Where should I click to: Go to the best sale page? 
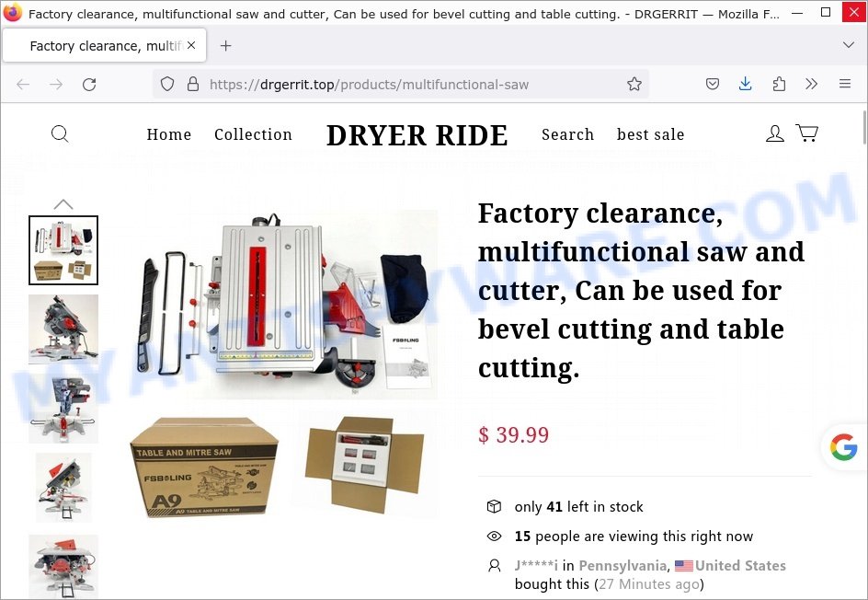tap(650, 134)
